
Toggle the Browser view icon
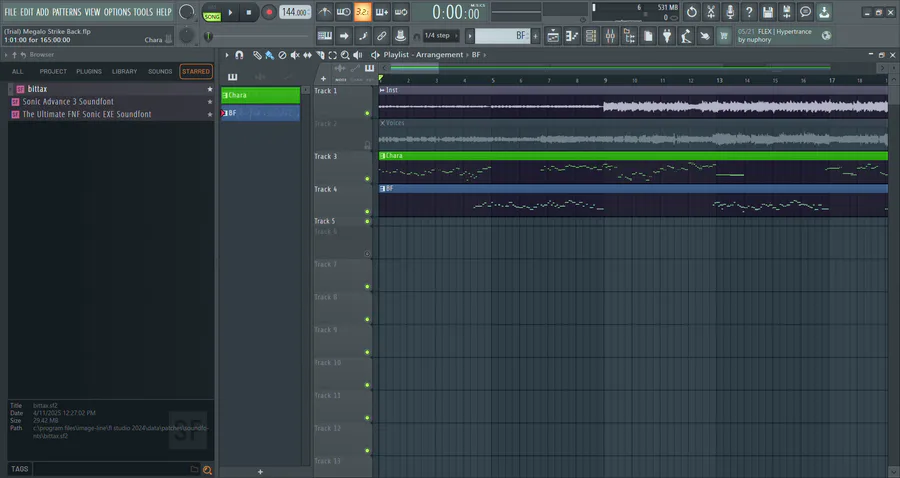click(629, 36)
